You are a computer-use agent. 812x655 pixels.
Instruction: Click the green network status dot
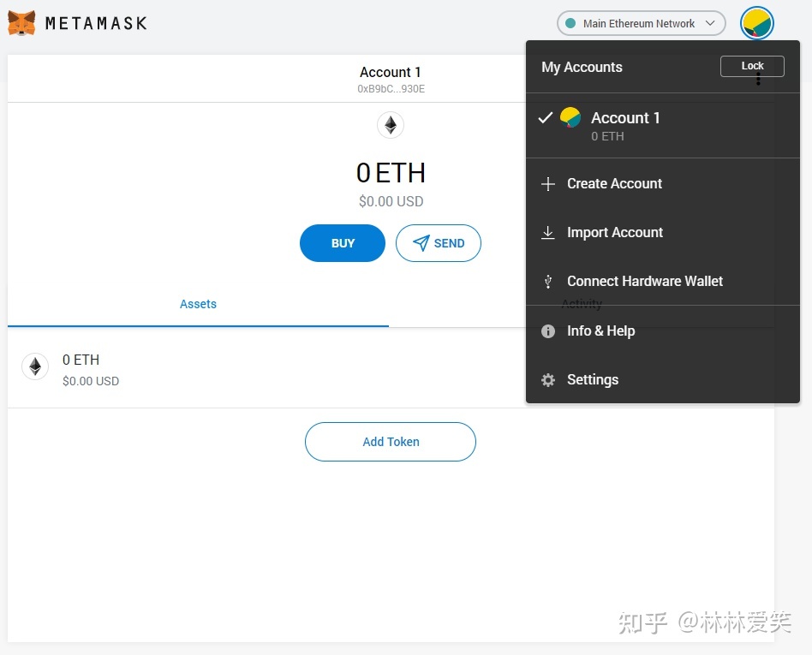click(570, 23)
